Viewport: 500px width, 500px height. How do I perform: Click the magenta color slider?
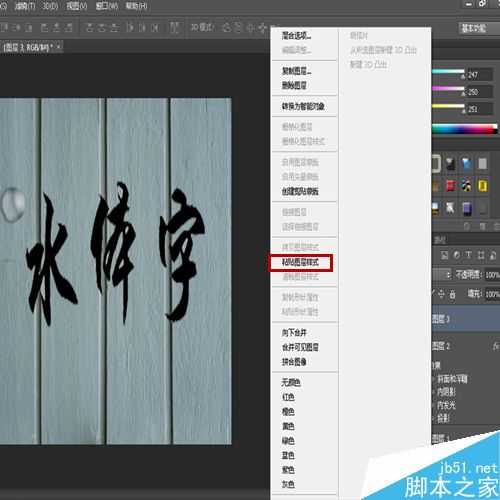tap(448, 89)
